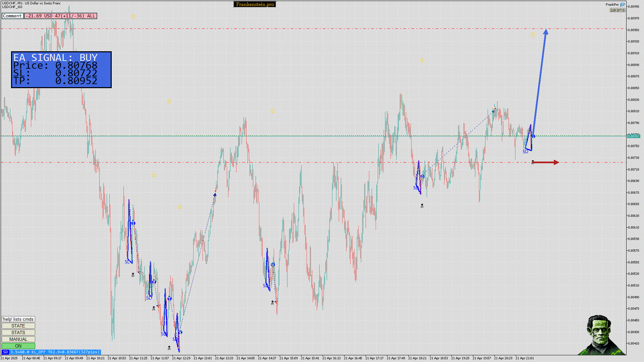Click the Comment label box
The image size is (644, 362).
point(12,16)
